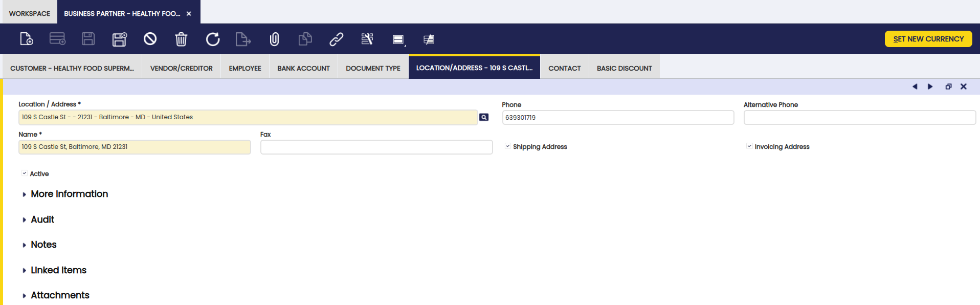Go to the next record arrow
The height and width of the screenshot is (305, 980).
coord(930,86)
